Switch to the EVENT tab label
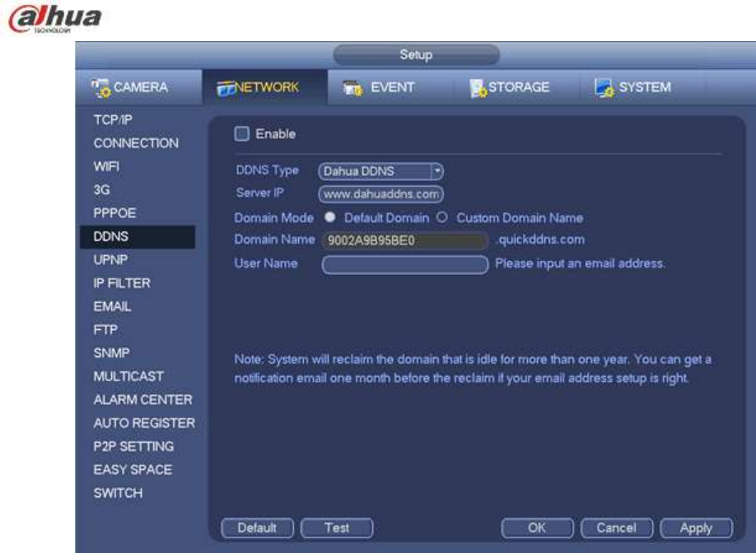 point(393,87)
